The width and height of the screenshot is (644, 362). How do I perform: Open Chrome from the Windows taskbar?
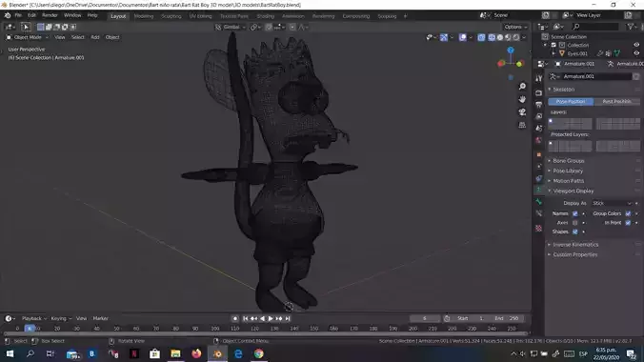258,353
